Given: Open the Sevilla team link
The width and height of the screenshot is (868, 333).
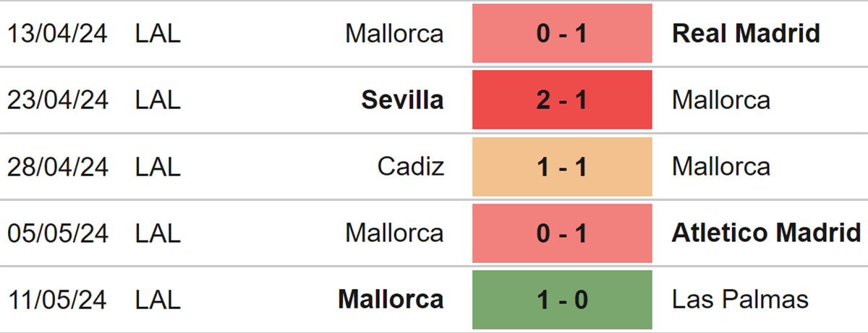Looking at the screenshot, I should (x=402, y=100).
